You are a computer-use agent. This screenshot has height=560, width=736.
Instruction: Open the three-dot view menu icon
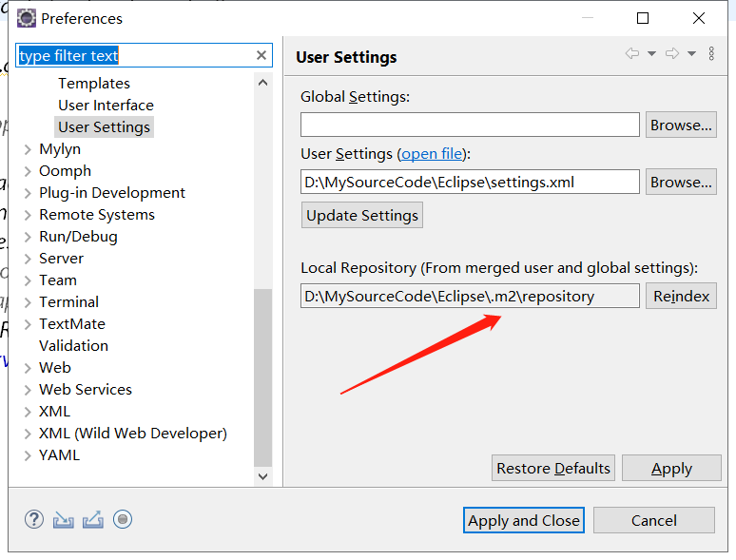tap(711, 53)
